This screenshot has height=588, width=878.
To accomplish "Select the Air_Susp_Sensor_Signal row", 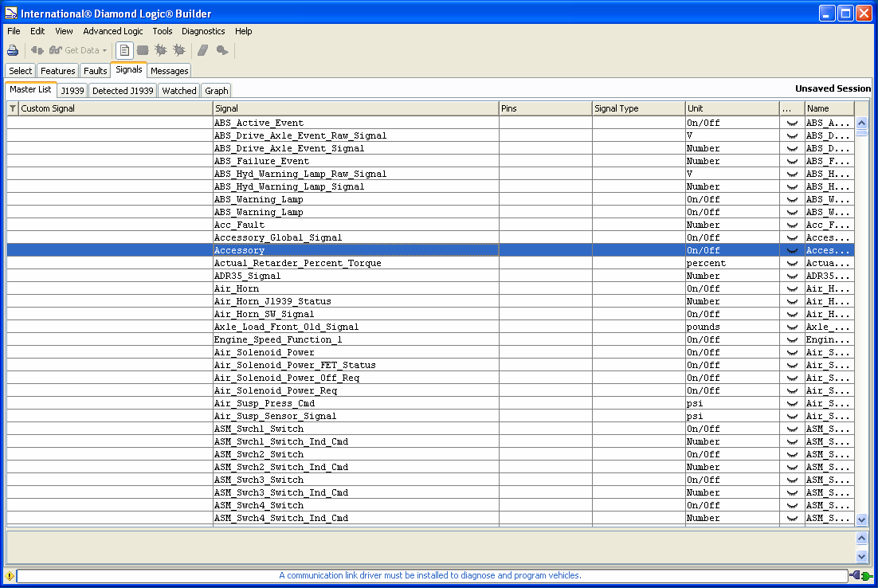I will [x=430, y=416].
